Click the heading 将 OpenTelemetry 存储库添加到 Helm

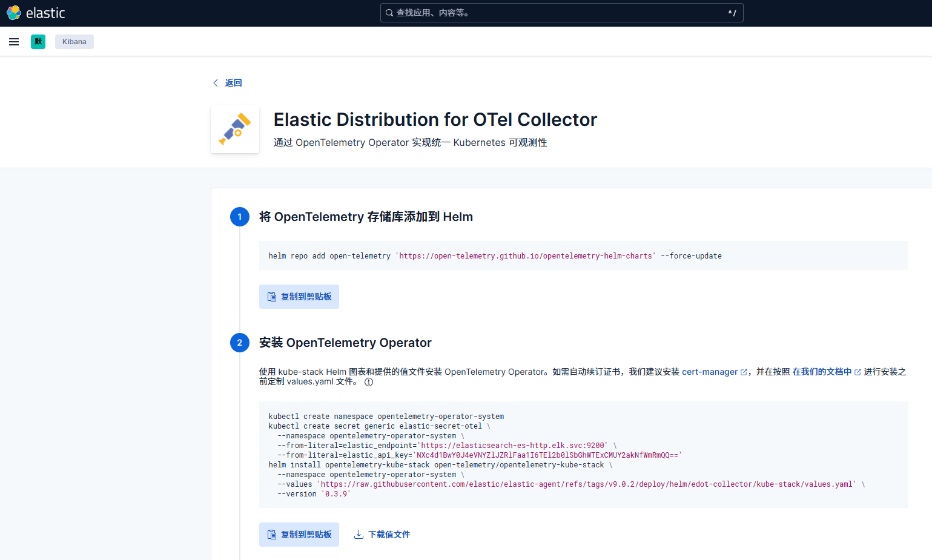366,217
